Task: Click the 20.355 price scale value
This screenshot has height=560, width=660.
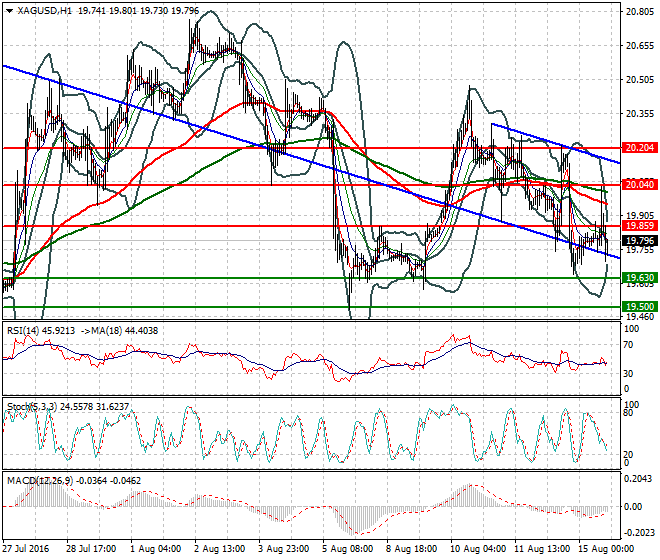Action: pyautogui.click(x=640, y=114)
